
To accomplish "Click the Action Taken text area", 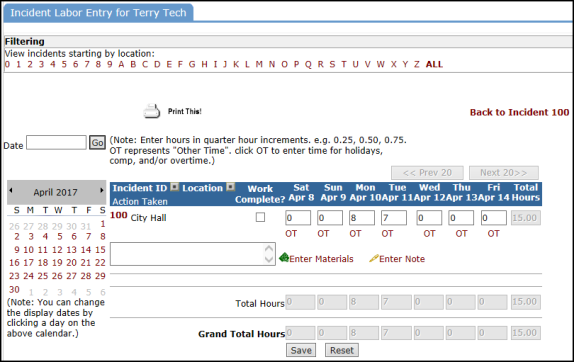I will (193, 254).
